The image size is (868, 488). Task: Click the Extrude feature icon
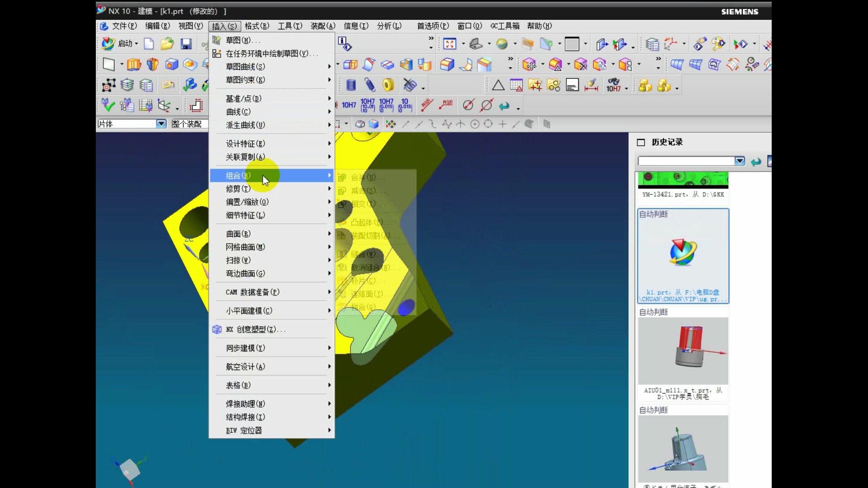coord(133,65)
